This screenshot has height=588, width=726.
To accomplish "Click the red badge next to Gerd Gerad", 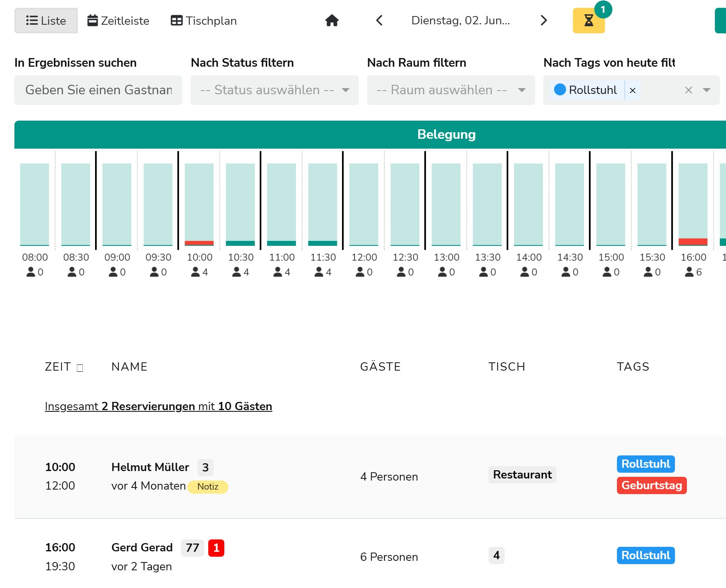I will click(x=216, y=548).
